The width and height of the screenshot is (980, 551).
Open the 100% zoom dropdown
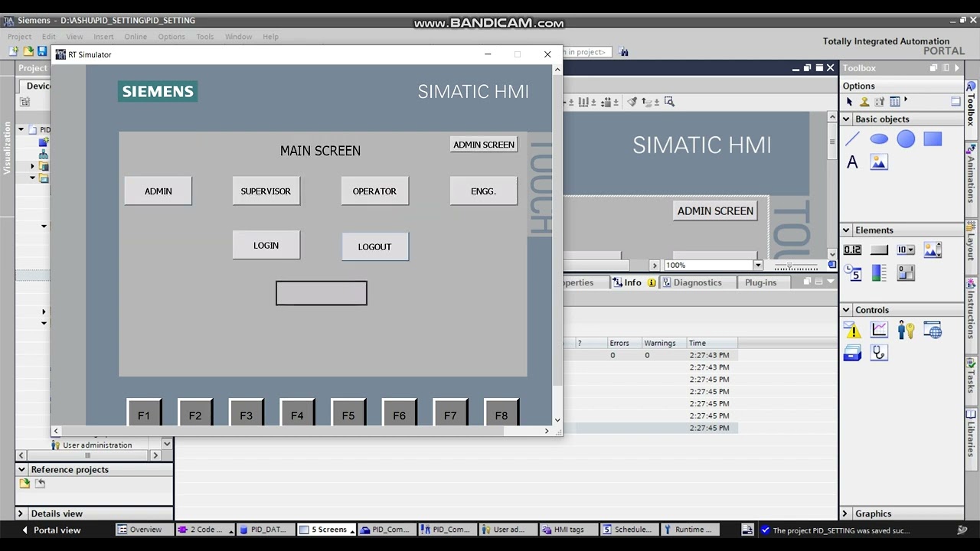click(x=758, y=266)
